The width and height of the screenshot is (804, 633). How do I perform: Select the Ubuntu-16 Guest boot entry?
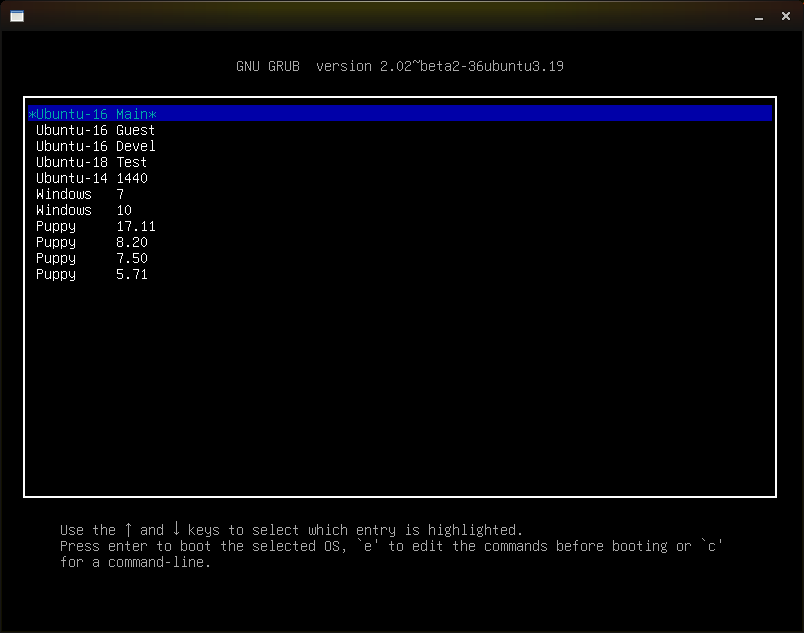(x=95, y=130)
